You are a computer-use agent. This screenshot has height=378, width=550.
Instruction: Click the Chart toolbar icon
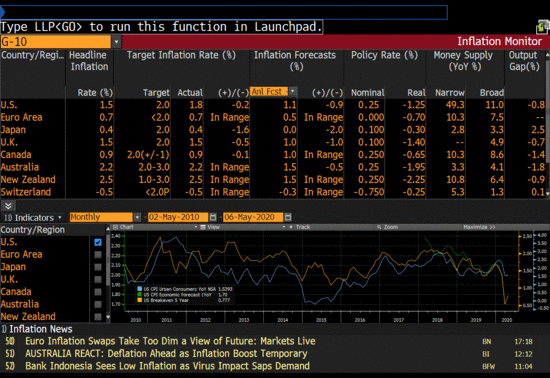115,227
